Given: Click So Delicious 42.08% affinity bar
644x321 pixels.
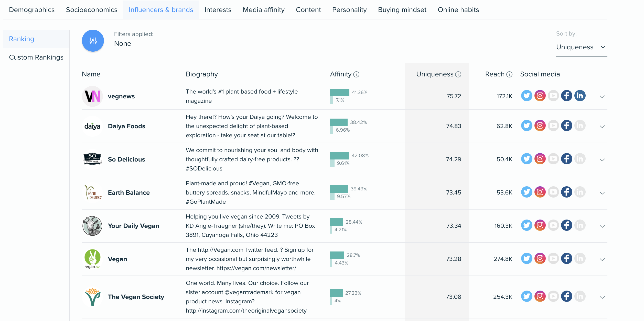Looking at the screenshot, I should [x=340, y=155].
